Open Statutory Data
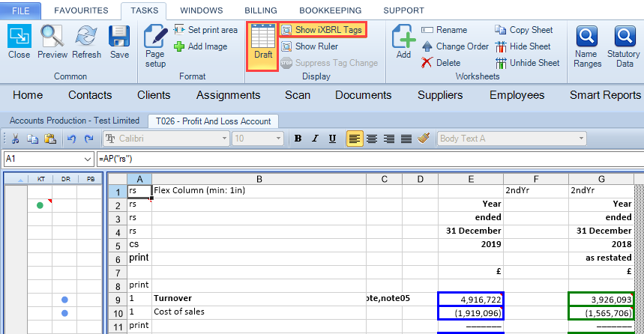Image resolution: width=644 pixels, height=334 pixels. pyautogui.click(x=624, y=46)
